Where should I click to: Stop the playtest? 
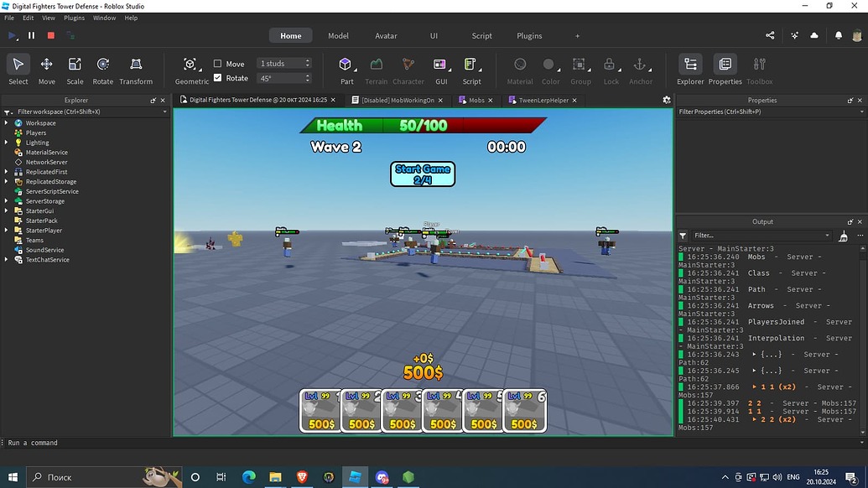[x=51, y=35]
